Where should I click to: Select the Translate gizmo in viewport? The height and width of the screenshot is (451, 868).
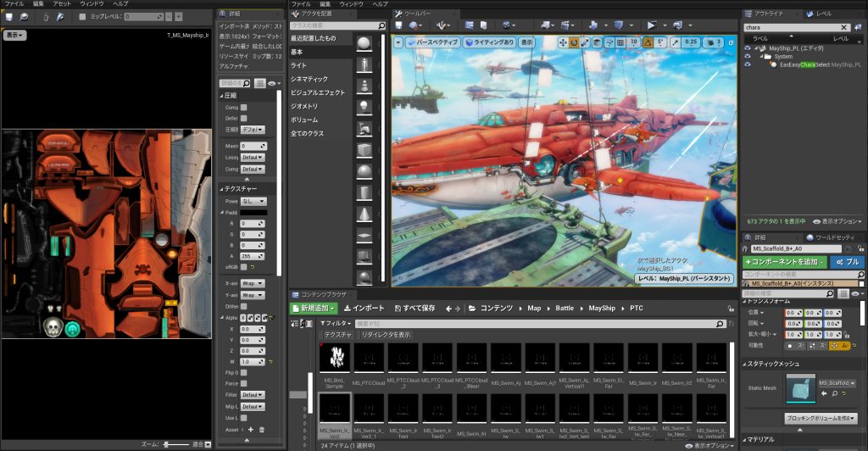tap(563, 42)
